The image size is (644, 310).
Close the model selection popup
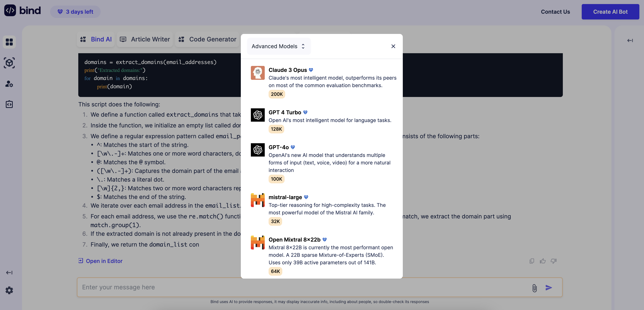click(x=393, y=46)
